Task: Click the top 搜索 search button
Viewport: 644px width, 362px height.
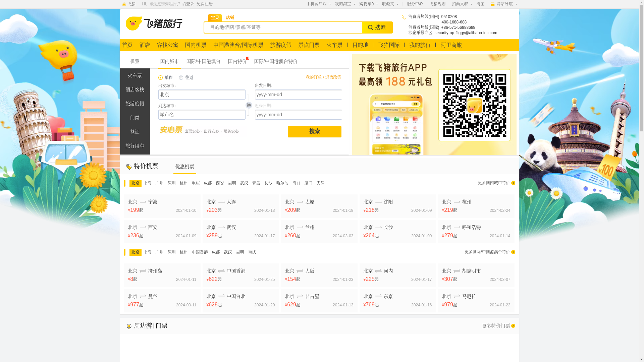Action: (377, 27)
